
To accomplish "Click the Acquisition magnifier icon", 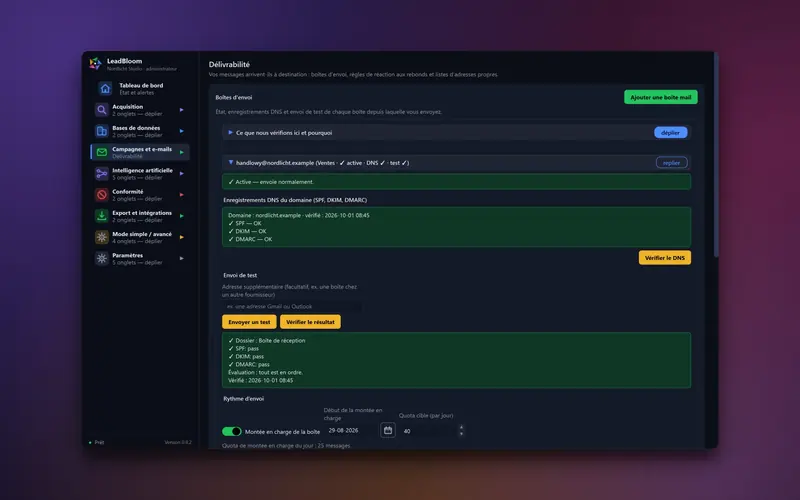I will coord(102,110).
